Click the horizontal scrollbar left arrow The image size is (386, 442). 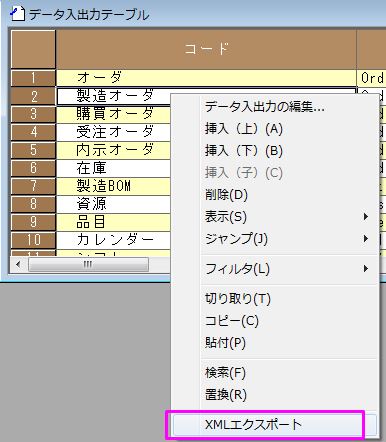(x=18, y=265)
